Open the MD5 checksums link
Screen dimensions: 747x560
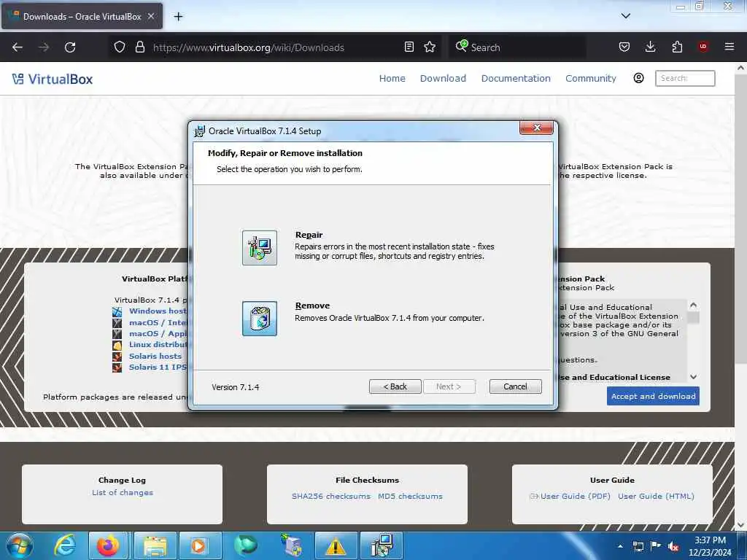point(410,496)
